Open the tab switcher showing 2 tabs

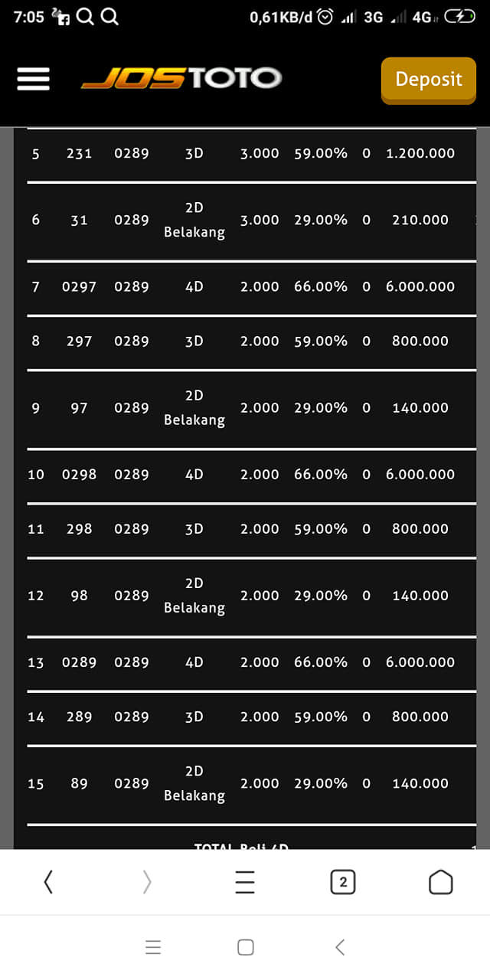pos(343,883)
